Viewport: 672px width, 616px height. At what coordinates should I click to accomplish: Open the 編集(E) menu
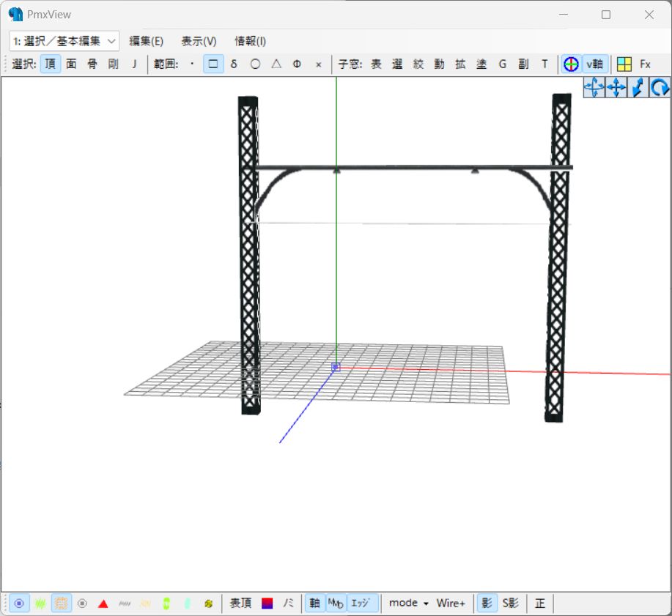coord(146,41)
